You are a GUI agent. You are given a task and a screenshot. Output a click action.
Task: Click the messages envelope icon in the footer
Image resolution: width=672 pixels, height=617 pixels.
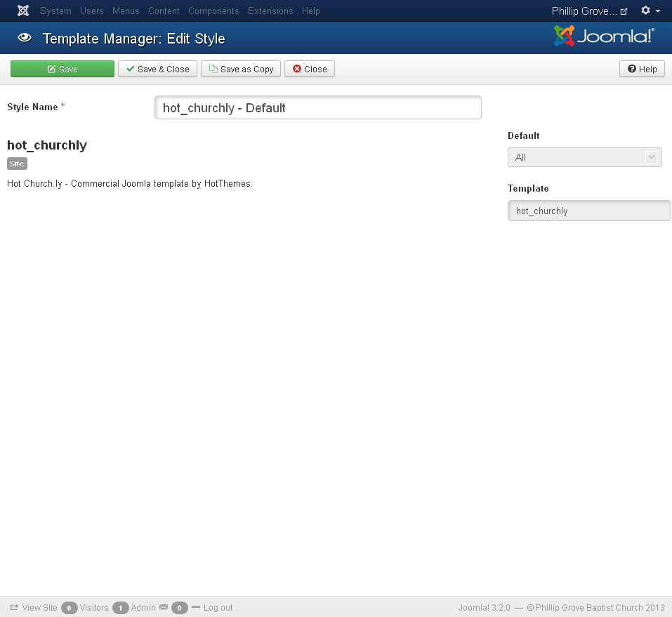point(164,607)
